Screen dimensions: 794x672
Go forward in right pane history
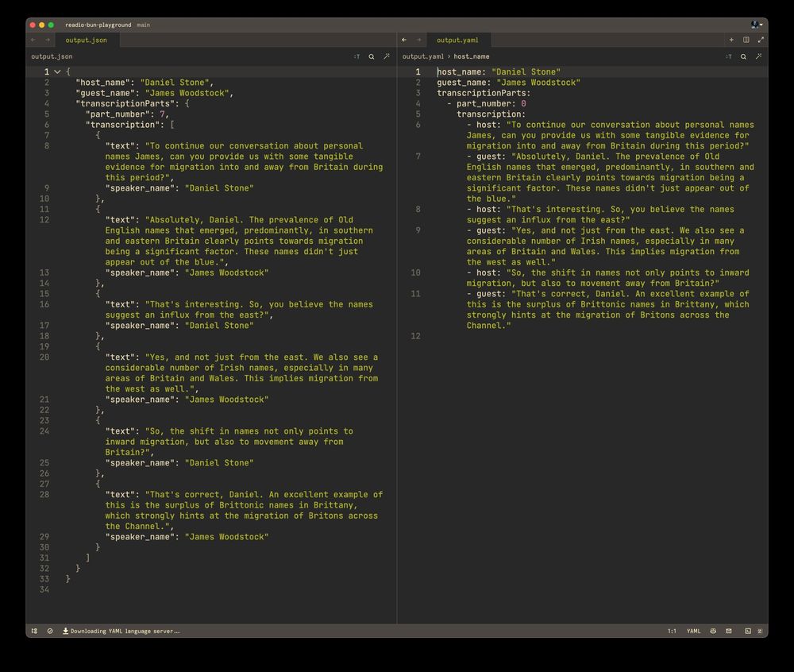click(x=418, y=40)
